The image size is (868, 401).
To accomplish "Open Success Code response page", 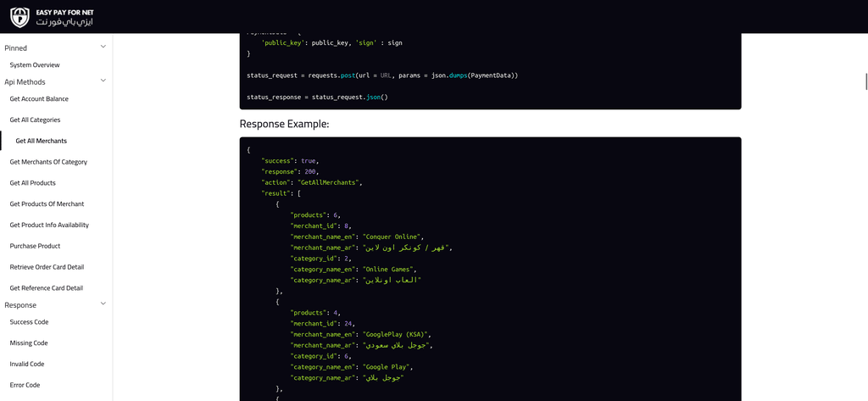I will (29, 322).
